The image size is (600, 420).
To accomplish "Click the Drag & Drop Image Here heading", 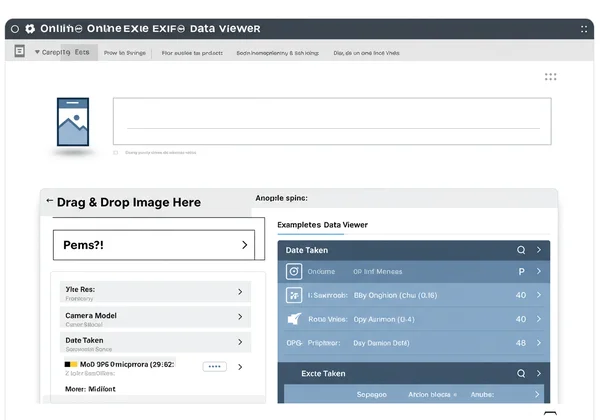I will click(129, 202).
